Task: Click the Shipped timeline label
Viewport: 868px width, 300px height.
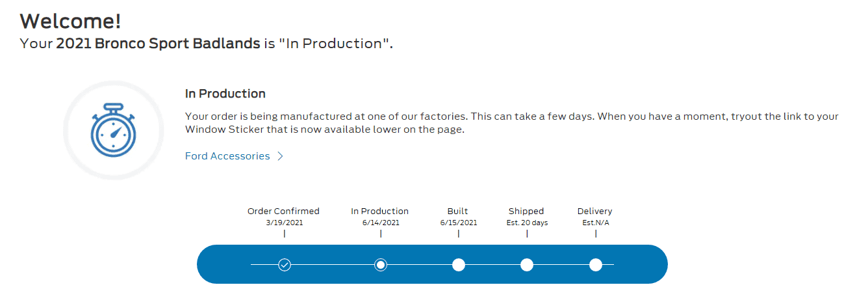Action: click(526, 211)
